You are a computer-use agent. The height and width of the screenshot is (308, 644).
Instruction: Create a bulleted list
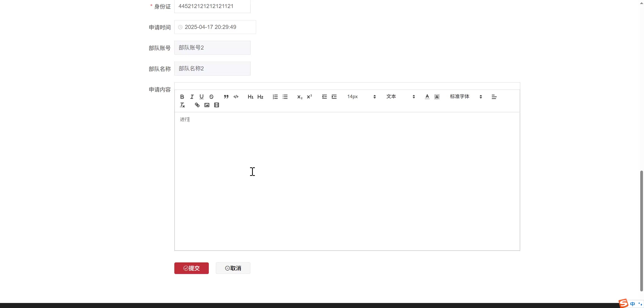tap(285, 97)
